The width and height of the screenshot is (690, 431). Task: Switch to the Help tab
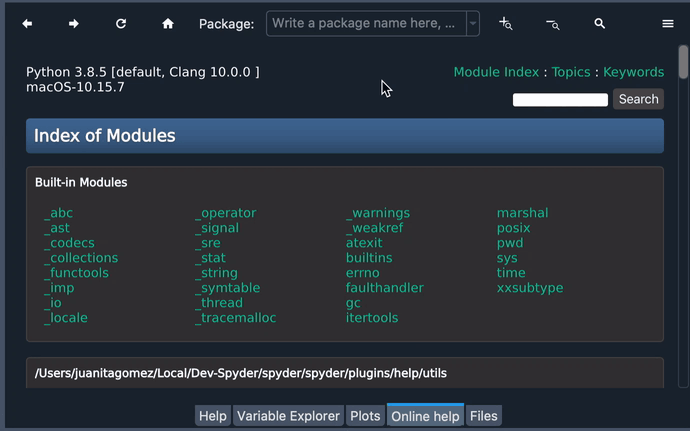pyautogui.click(x=213, y=416)
